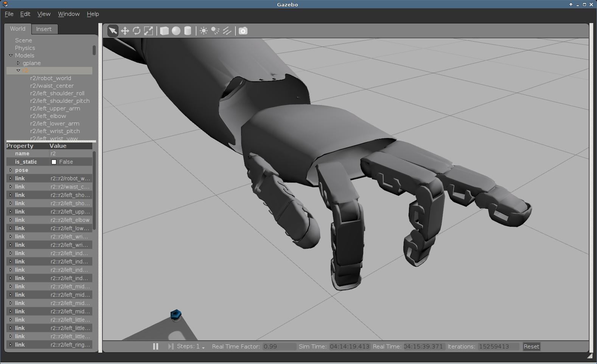Click the name value field r2
This screenshot has height=364, width=597.
(71, 153)
